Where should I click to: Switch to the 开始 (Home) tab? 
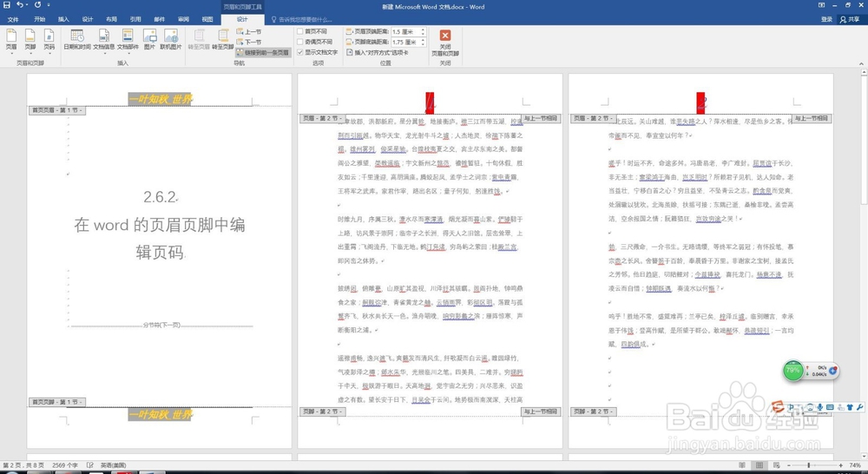pyautogui.click(x=39, y=19)
